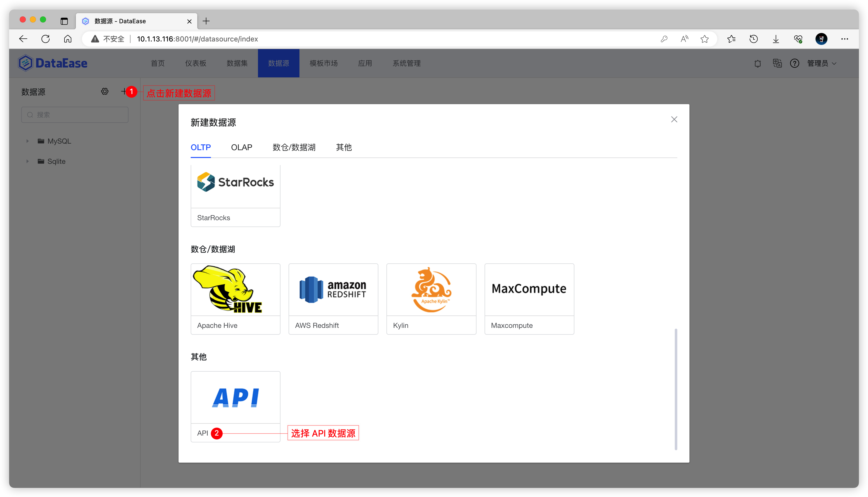Close the 新建数据源 dialog

[x=674, y=120]
